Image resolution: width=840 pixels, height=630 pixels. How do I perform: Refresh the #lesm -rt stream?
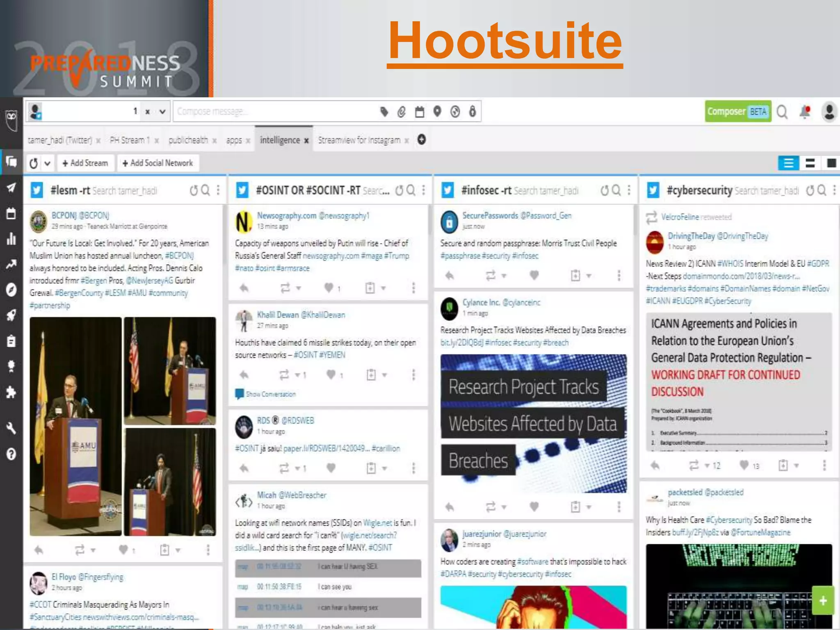(194, 190)
